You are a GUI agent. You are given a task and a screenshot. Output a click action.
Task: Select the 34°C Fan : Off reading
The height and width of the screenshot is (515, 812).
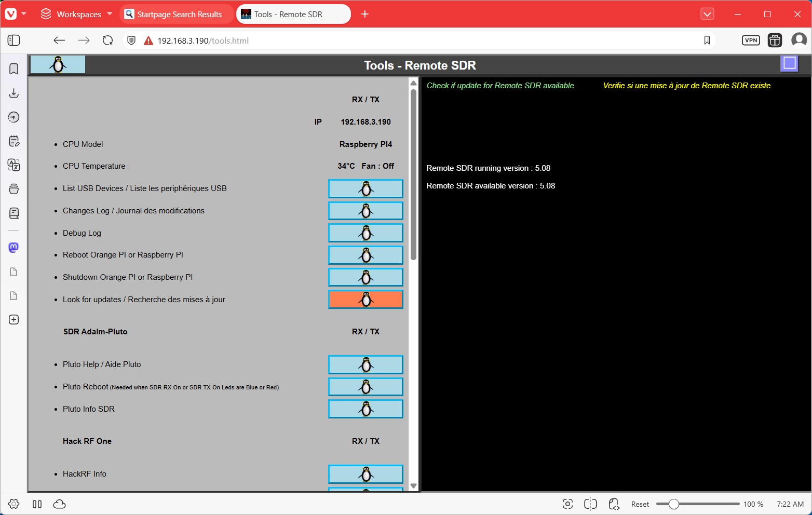point(366,166)
